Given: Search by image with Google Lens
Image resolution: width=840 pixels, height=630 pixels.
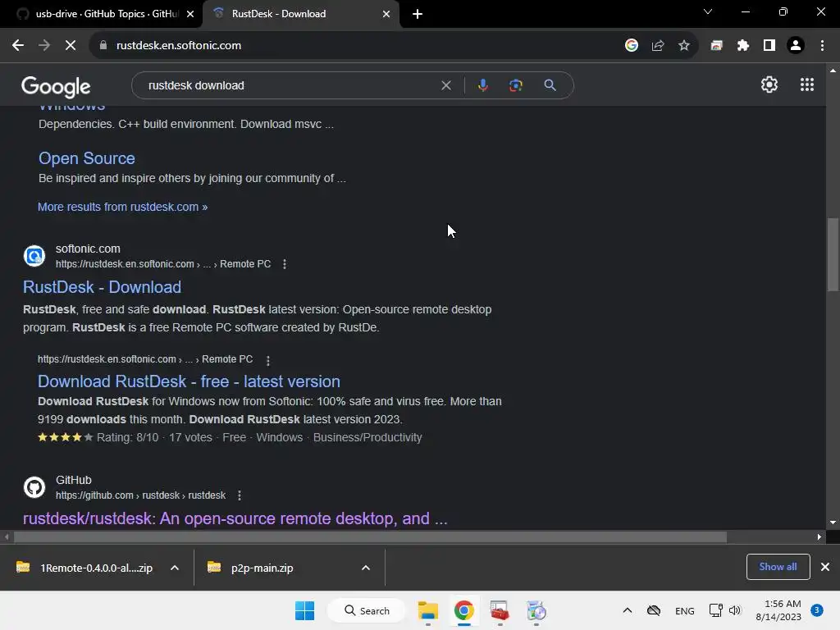Looking at the screenshot, I should point(516,85).
